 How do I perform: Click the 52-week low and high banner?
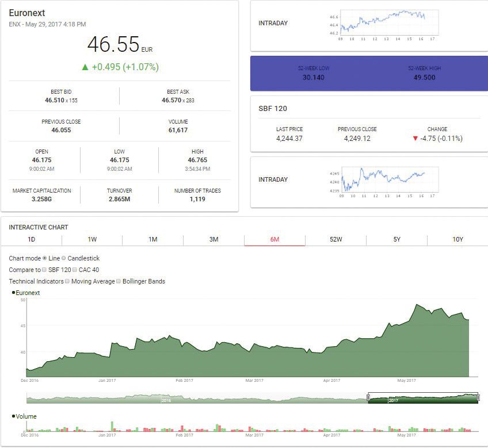pos(369,73)
